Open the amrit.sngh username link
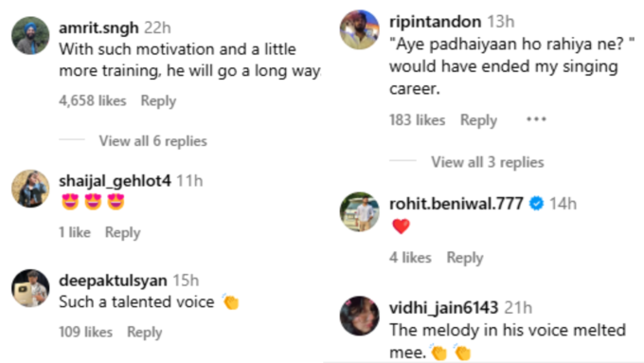The width and height of the screenshot is (644, 363). [98, 27]
